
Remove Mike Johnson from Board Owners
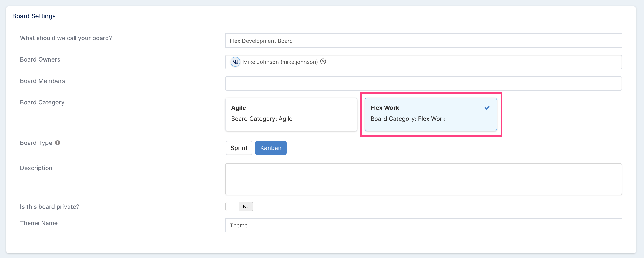[x=323, y=61]
